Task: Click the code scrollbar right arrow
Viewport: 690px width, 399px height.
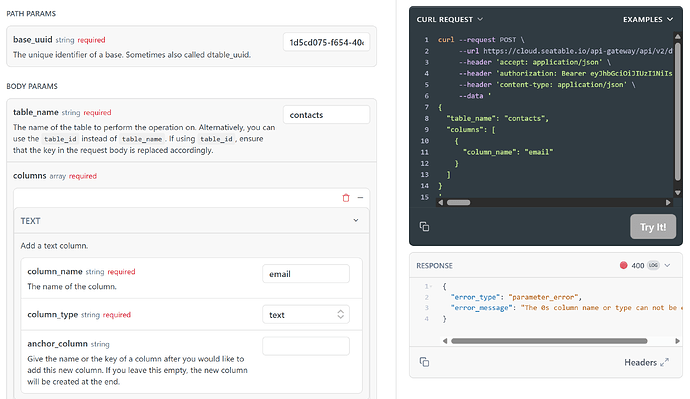Action: click(x=668, y=203)
